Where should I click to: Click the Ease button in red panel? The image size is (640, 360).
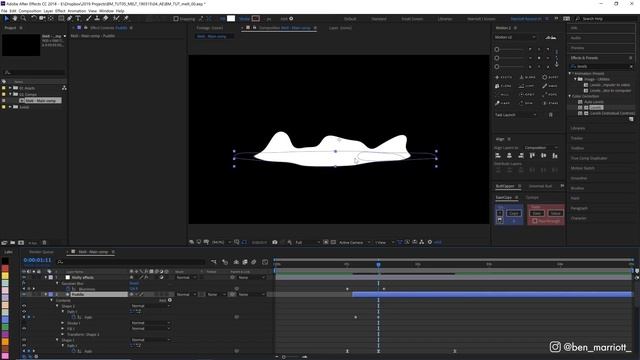coord(537,213)
